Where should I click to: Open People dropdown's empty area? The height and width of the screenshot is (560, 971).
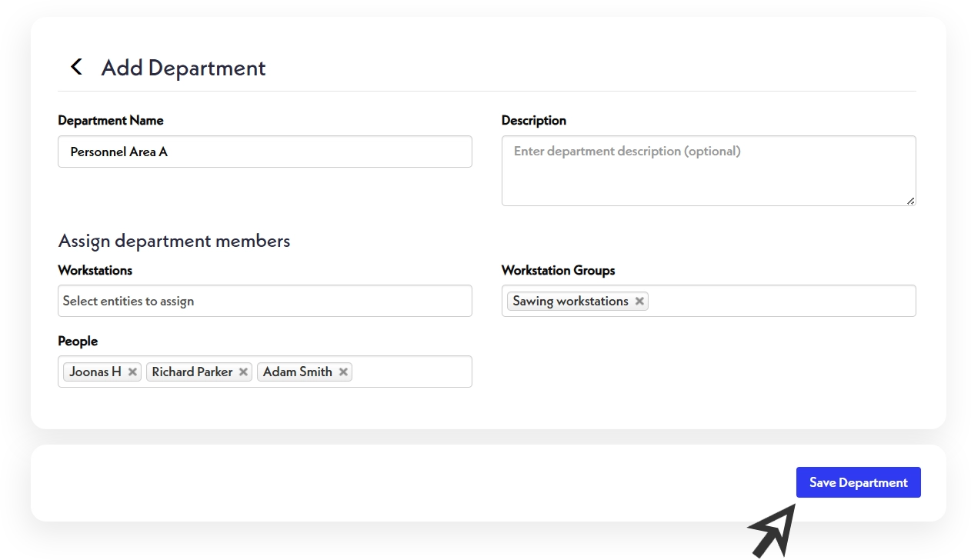click(412, 372)
